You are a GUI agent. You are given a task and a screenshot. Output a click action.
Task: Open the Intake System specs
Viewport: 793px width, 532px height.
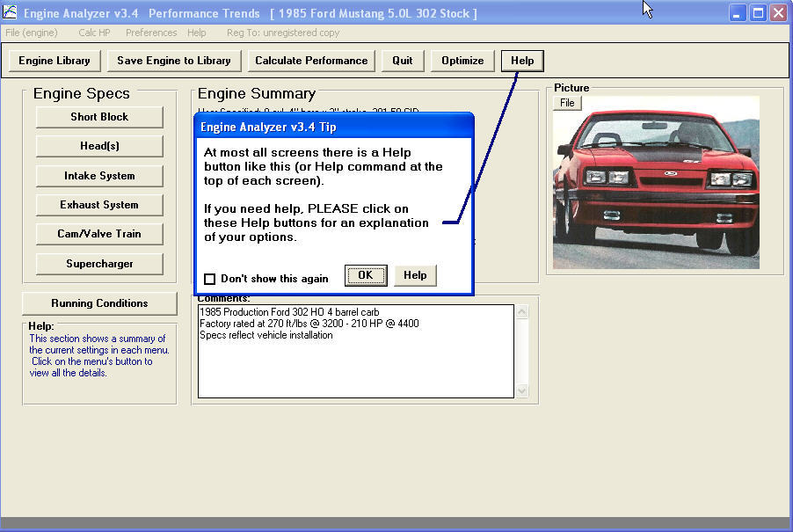click(x=99, y=175)
